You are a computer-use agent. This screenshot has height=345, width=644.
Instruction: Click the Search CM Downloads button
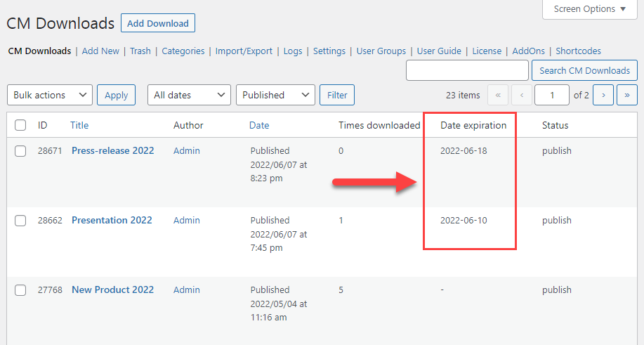584,70
